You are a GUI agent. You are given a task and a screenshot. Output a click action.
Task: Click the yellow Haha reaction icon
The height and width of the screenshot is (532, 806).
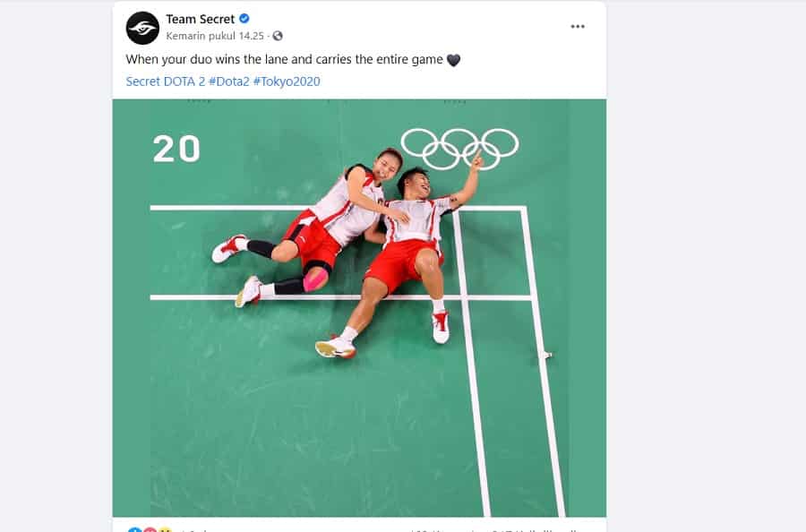coord(165,530)
